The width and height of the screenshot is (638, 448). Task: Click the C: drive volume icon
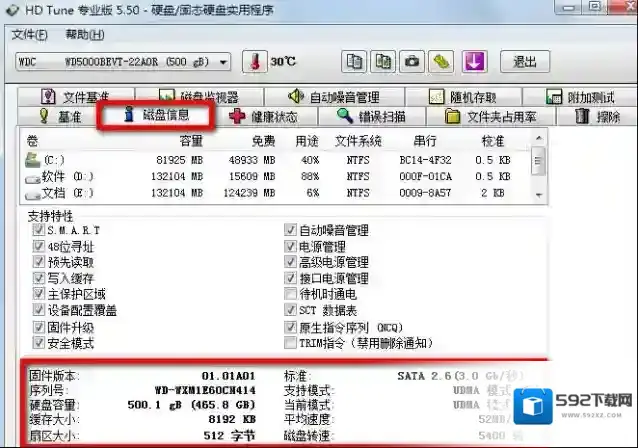33,160
